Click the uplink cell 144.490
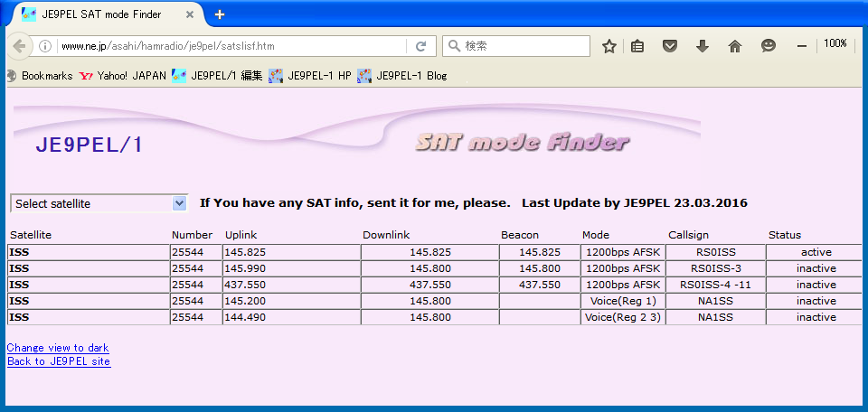 coord(292,317)
